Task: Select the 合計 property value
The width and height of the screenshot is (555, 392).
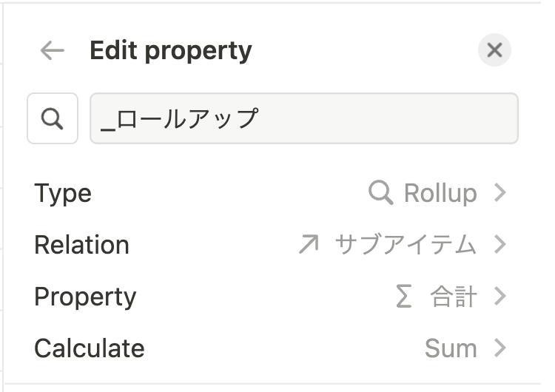Action: (454, 297)
